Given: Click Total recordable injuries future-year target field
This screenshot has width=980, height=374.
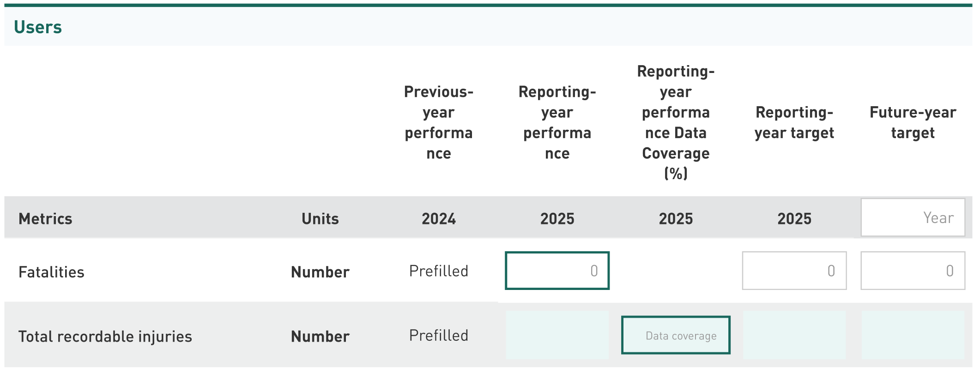Looking at the screenshot, I should [913, 335].
